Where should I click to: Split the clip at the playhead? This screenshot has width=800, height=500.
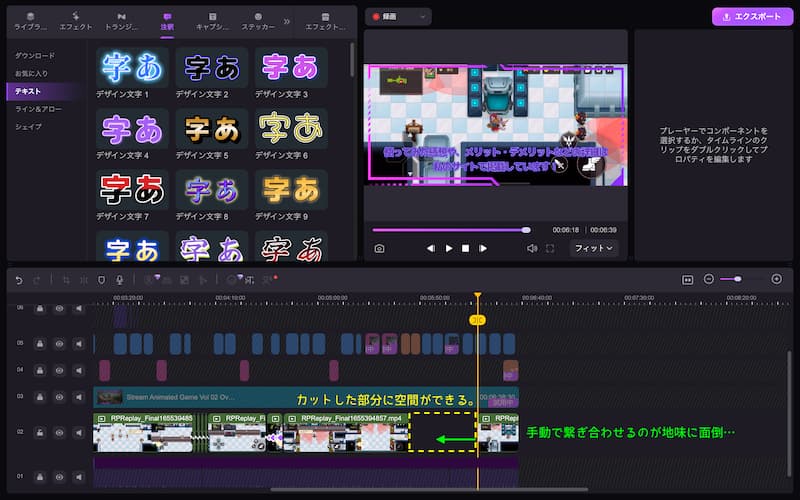coord(84,280)
